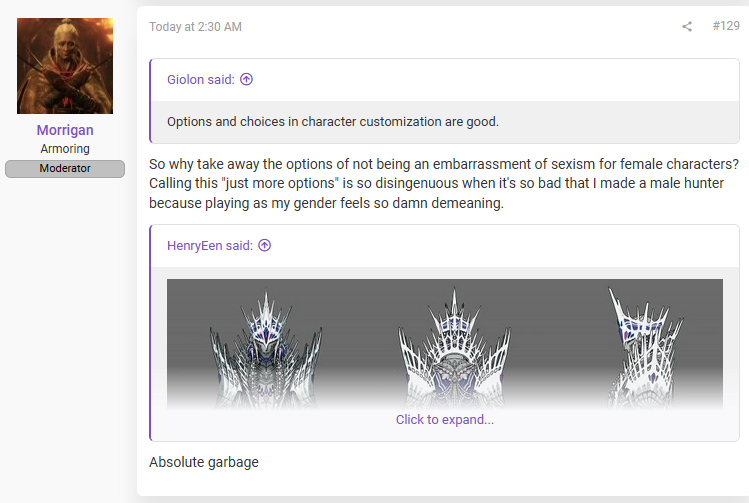
Task: Open post number #129 permalink
Action: (726, 26)
